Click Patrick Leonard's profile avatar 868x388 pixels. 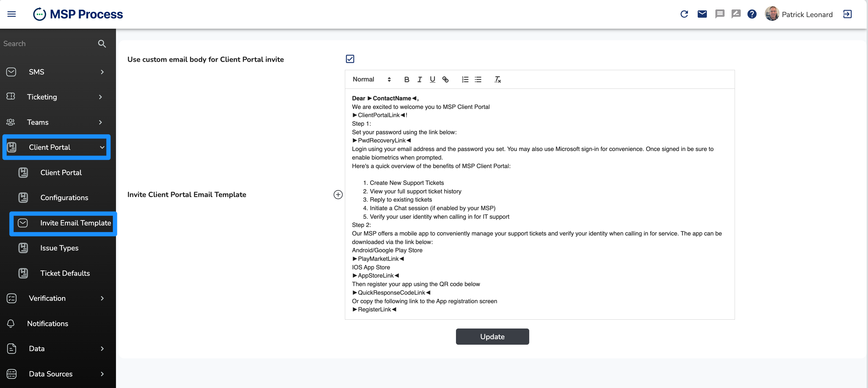tap(772, 14)
